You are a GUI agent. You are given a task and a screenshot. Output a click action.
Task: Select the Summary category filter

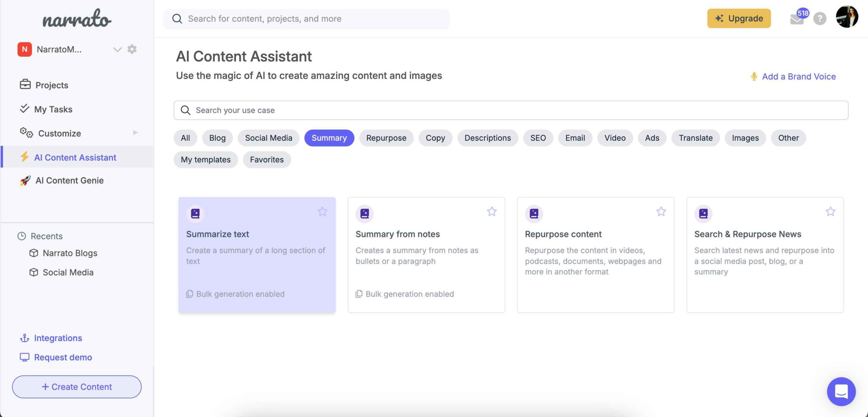(x=329, y=138)
